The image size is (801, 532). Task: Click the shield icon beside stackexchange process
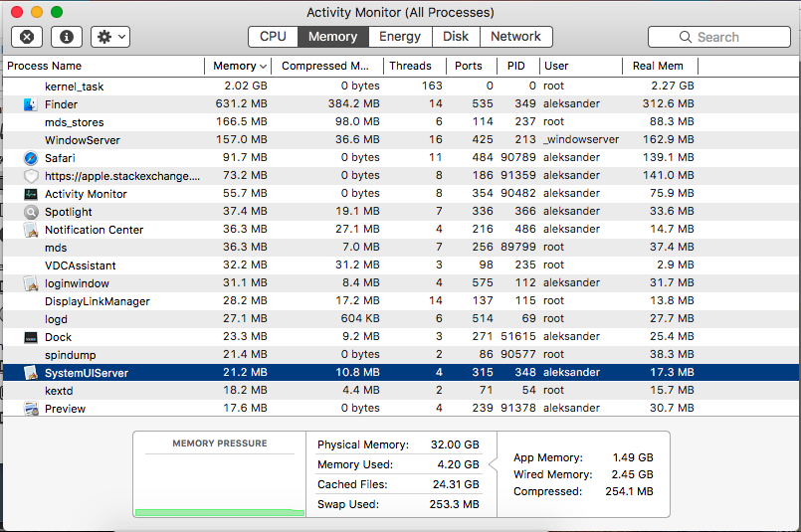31,176
